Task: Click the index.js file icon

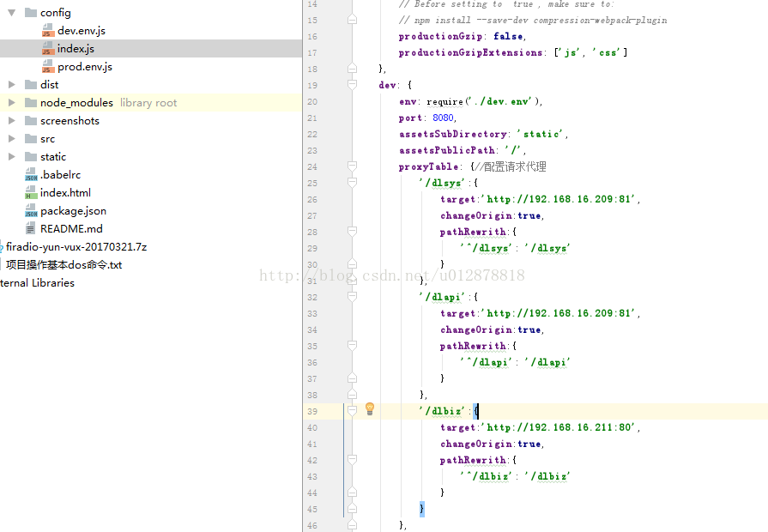Action: pyautogui.click(x=47, y=49)
